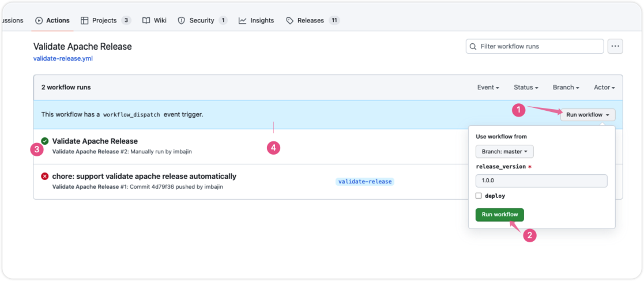Click the Releases counter badge 11

[x=334, y=21]
